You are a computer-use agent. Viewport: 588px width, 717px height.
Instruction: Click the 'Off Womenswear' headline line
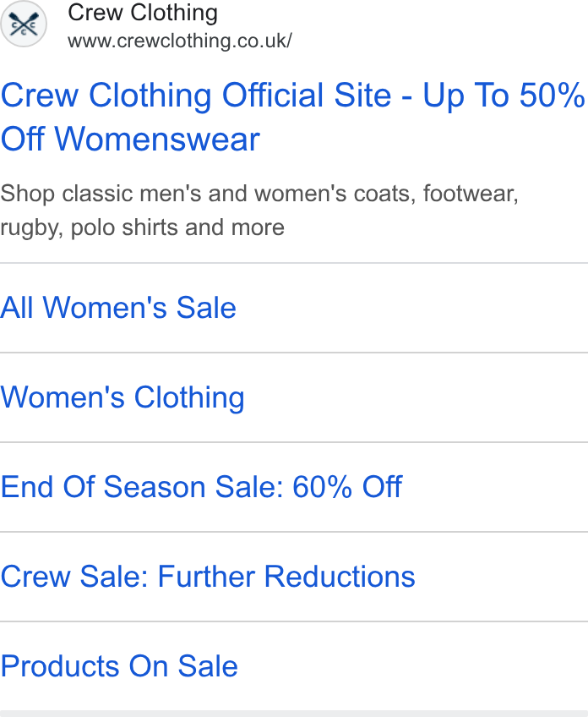[x=130, y=139]
